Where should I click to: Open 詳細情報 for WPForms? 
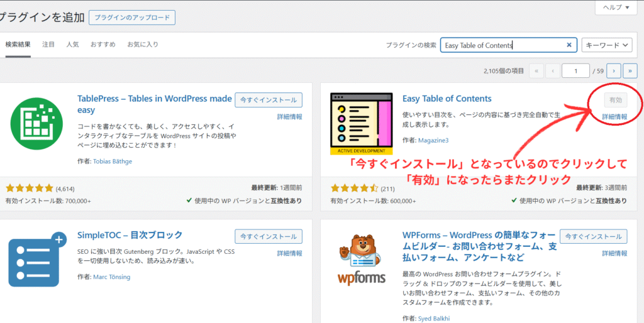(x=614, y=254)
